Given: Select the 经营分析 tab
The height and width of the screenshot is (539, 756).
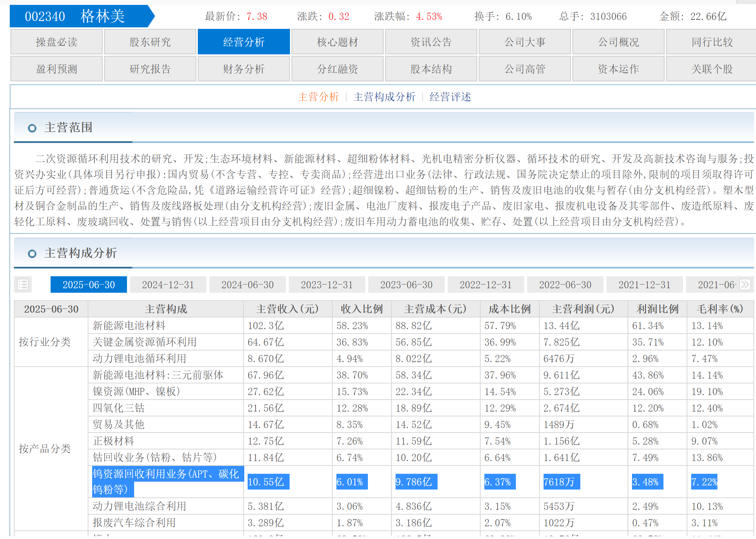Looking at the screenshot, I should [244, 42].
